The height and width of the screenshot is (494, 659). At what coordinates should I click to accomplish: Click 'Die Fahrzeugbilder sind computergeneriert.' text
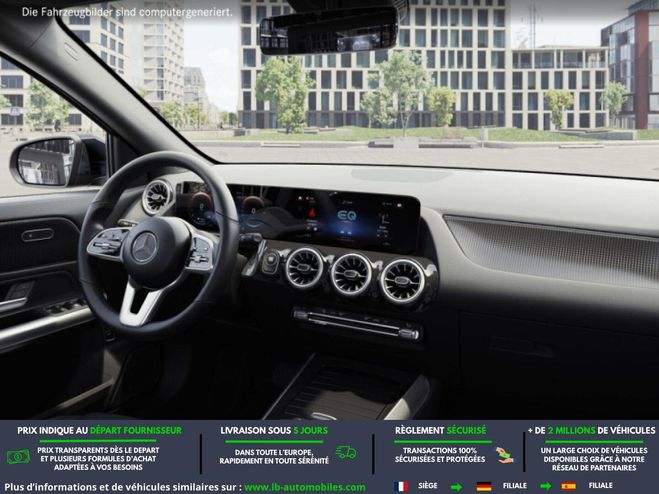point(127,12)
